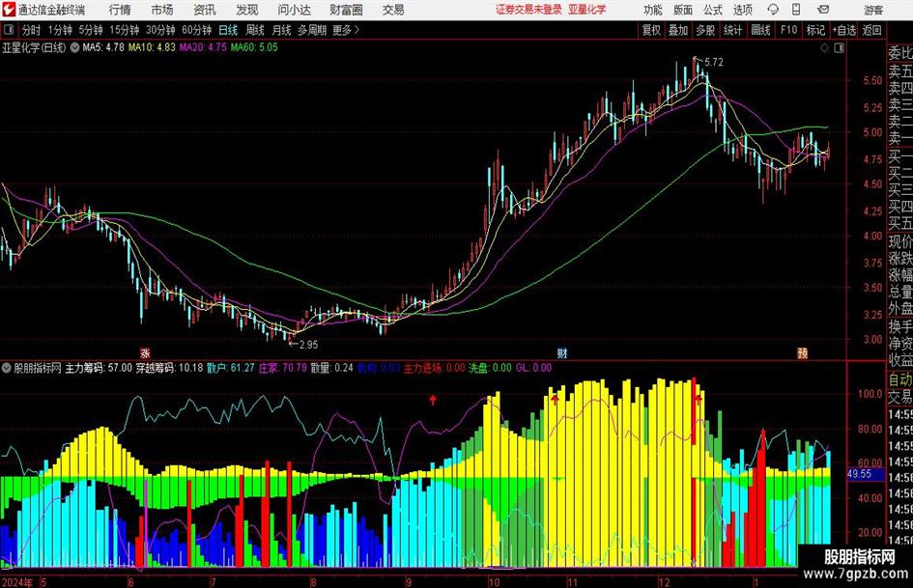
Task: Click the MA60: 5.05 label
Action: pyautogui.click(x=254, y=47)
